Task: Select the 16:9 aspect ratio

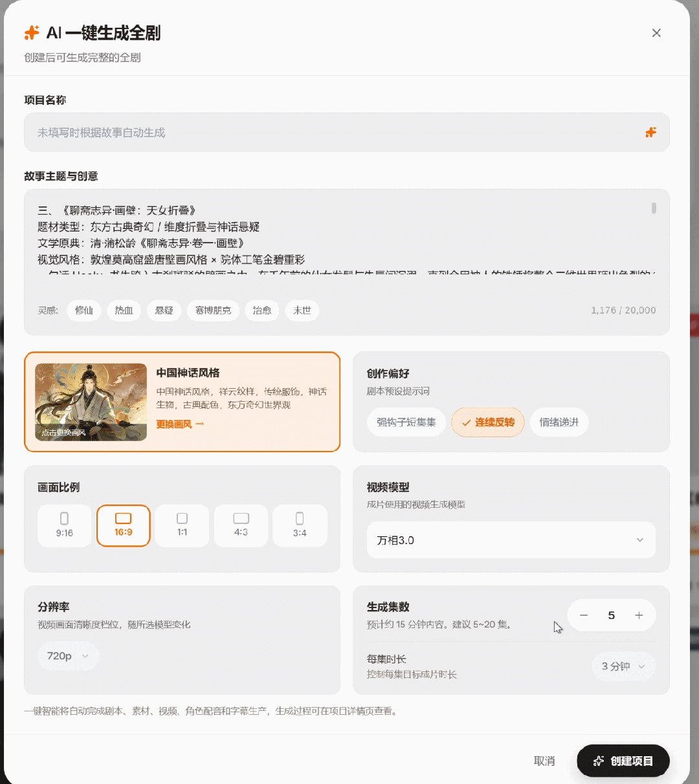Action: [x=124, y=526]
